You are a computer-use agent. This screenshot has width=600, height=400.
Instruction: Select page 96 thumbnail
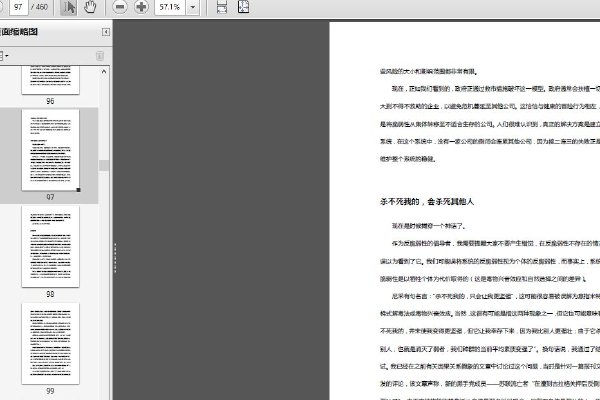(51, 80)
